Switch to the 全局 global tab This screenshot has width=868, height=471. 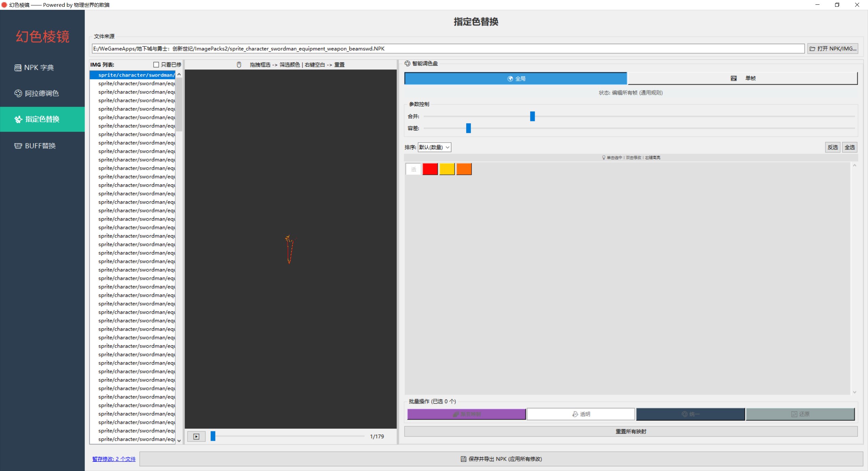515,78
